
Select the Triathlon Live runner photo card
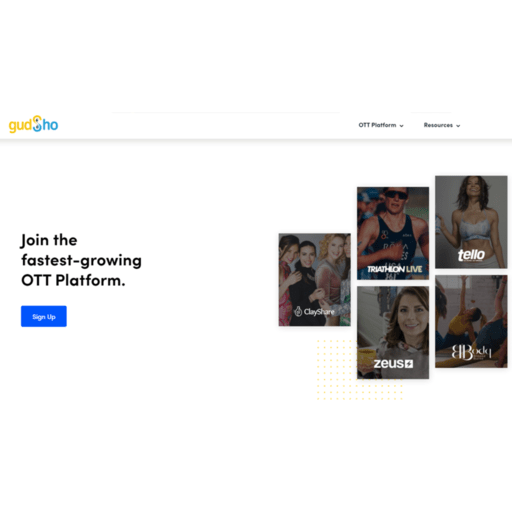tap(393, 233)
